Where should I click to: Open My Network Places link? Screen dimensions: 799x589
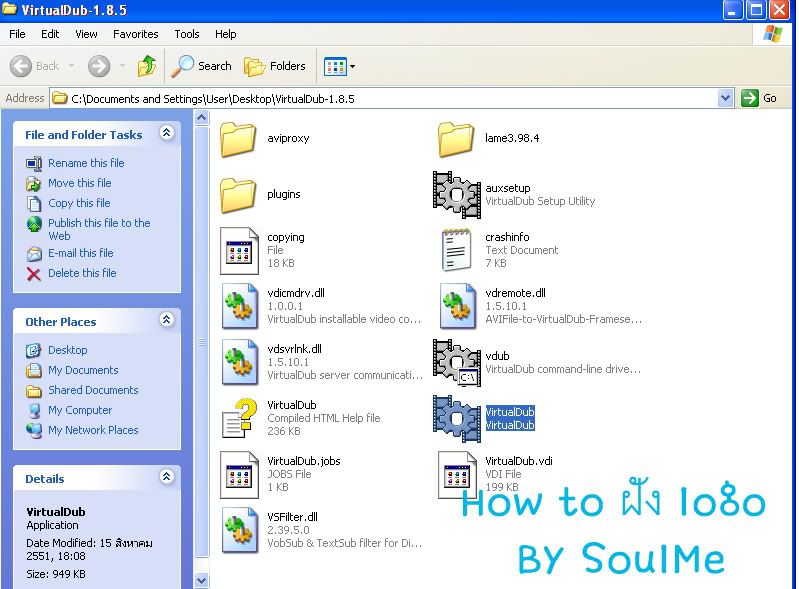click(x=93, y=430)
